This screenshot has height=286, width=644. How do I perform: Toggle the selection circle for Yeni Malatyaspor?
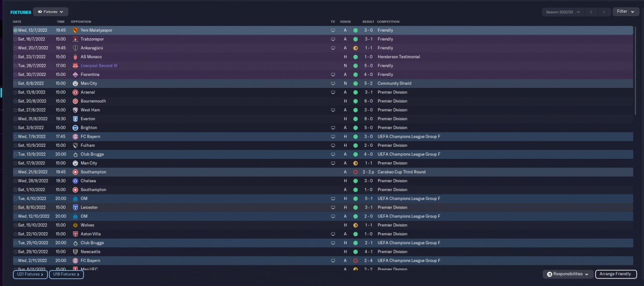click(16, 30)
